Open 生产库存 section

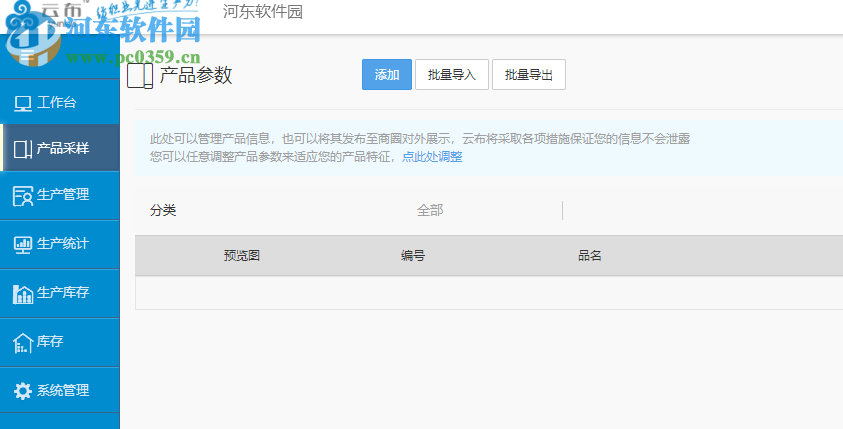point(60,293)
